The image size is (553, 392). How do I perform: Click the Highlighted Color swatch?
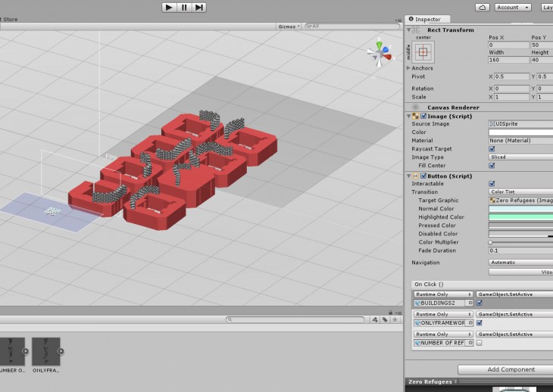coord(521,217)
